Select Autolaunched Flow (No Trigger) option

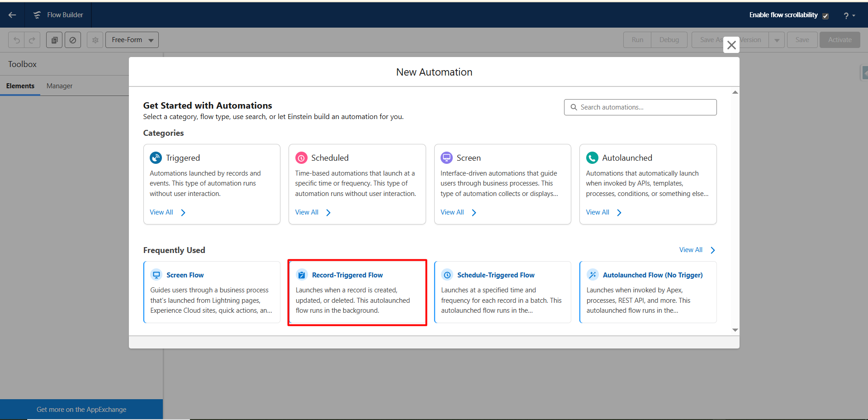point(648,292)
